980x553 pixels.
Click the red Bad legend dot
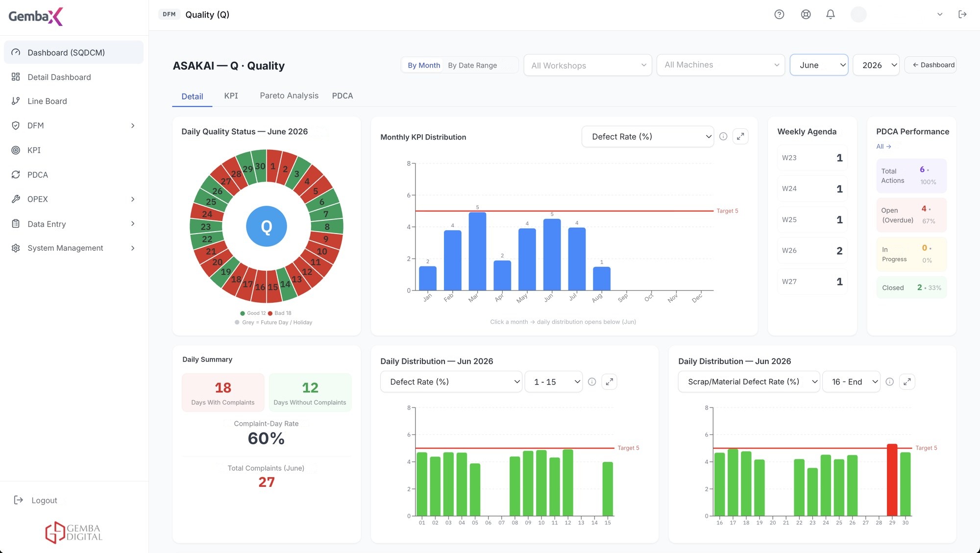270,313
